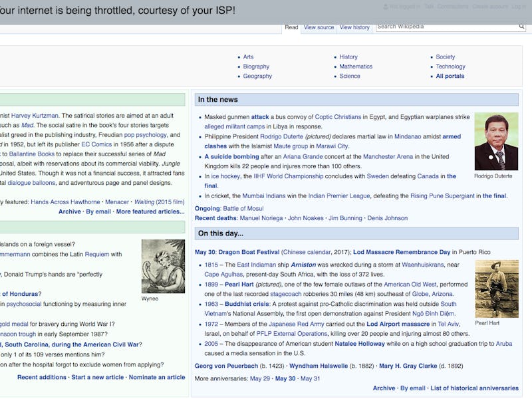The height and width of the screenshot is (399, 532).
Task: Focus the Search Wikipedia input field
Action: tap(446, 27)
